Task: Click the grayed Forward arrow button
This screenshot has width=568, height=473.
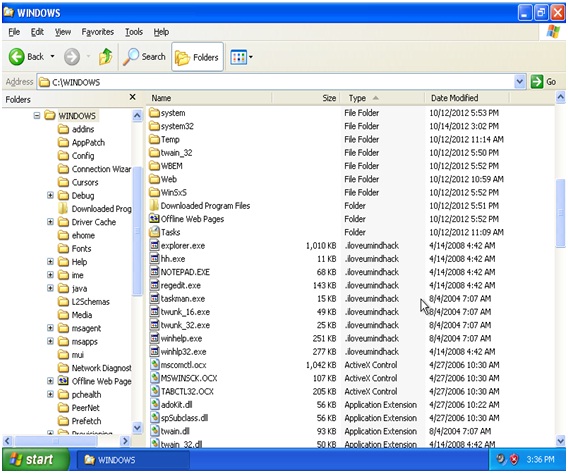Action: (72, 57)
